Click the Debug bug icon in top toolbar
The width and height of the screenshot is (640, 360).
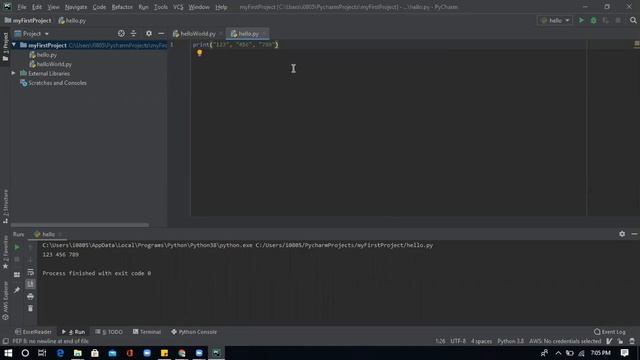coord(593,20)
